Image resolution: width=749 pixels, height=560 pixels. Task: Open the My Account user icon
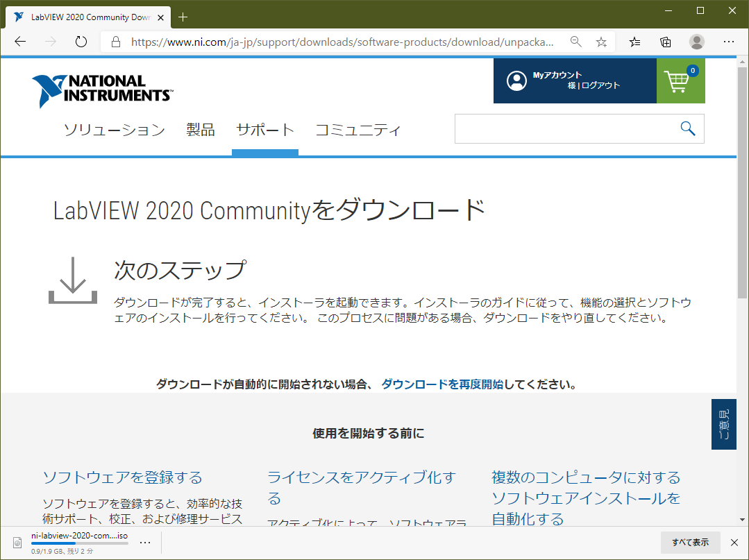point(516,80)
